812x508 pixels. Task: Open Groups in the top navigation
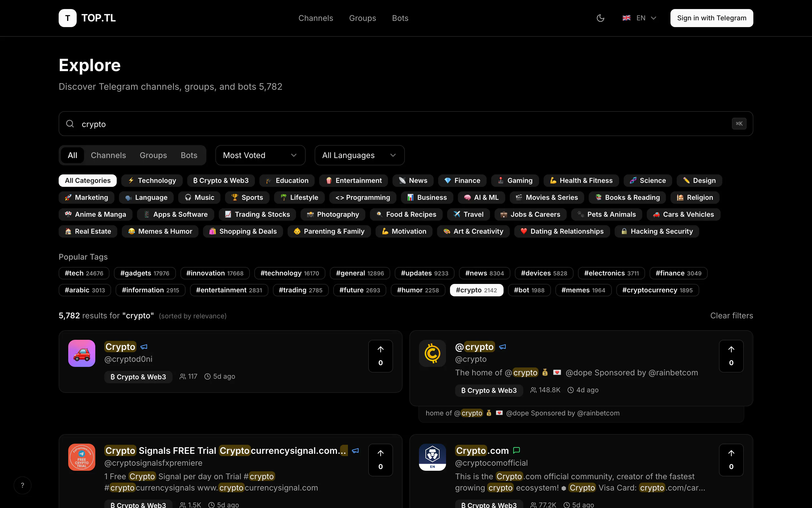[x=362, y=18]
